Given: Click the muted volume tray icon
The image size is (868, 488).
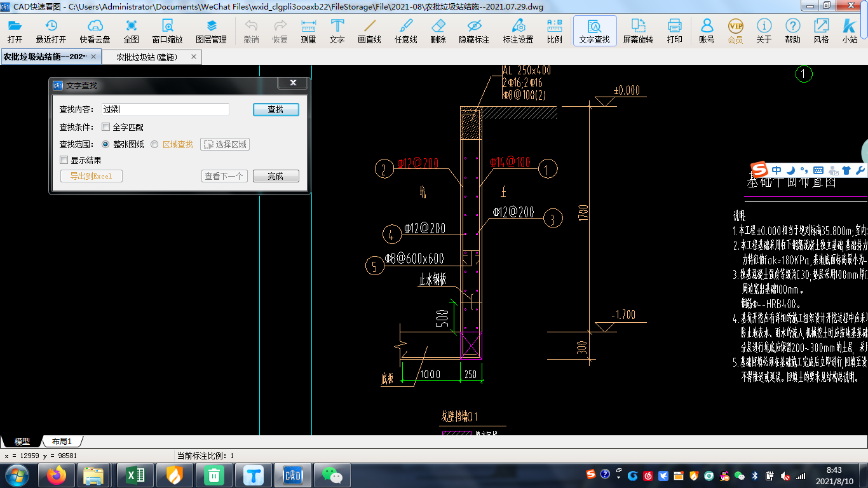Looking at the screenshot, I should [x=785, y=475].
